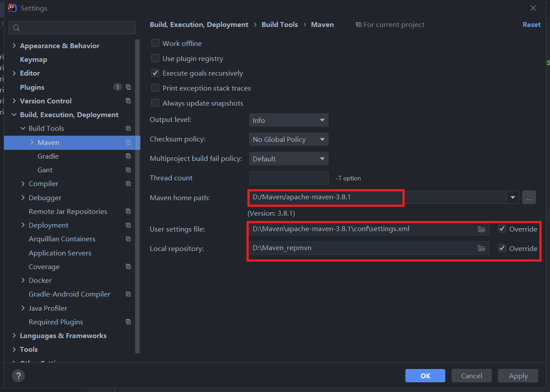Click the project-level icon beside Gant
The height and width of the screenshot is (392, 550).
pos(128,170)
